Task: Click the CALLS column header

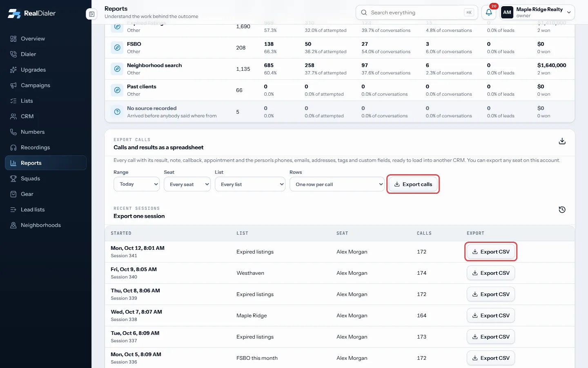Action: 424,233
